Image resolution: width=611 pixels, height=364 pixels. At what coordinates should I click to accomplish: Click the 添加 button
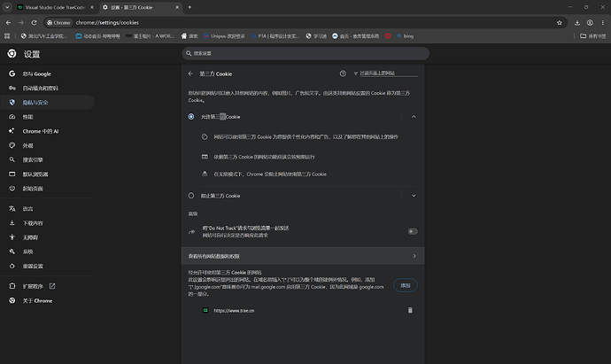406,285
